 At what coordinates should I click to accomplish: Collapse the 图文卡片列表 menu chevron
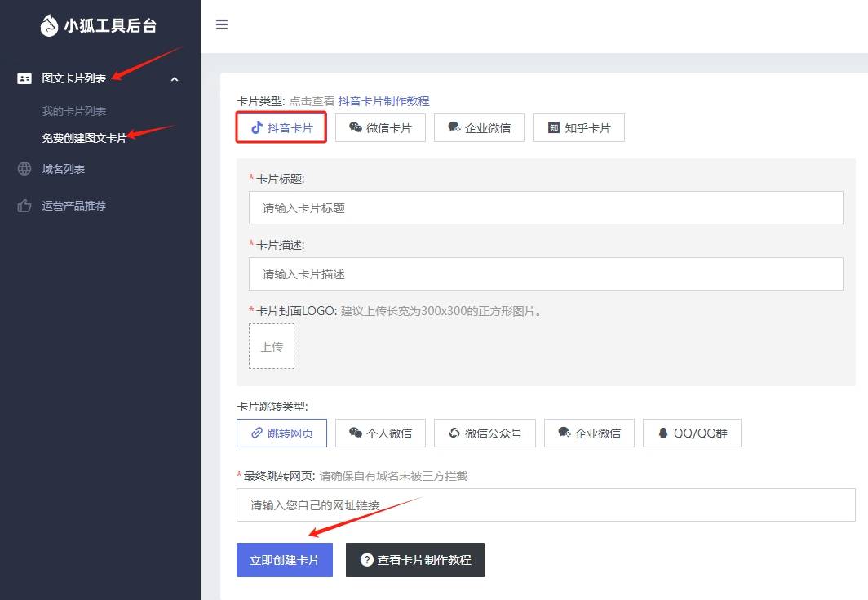click(x=174, y=78)
